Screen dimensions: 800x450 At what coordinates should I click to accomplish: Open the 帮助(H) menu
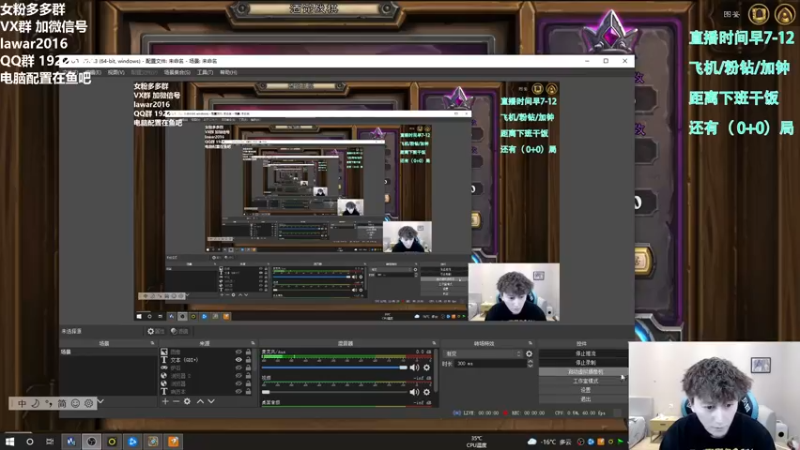228,72
